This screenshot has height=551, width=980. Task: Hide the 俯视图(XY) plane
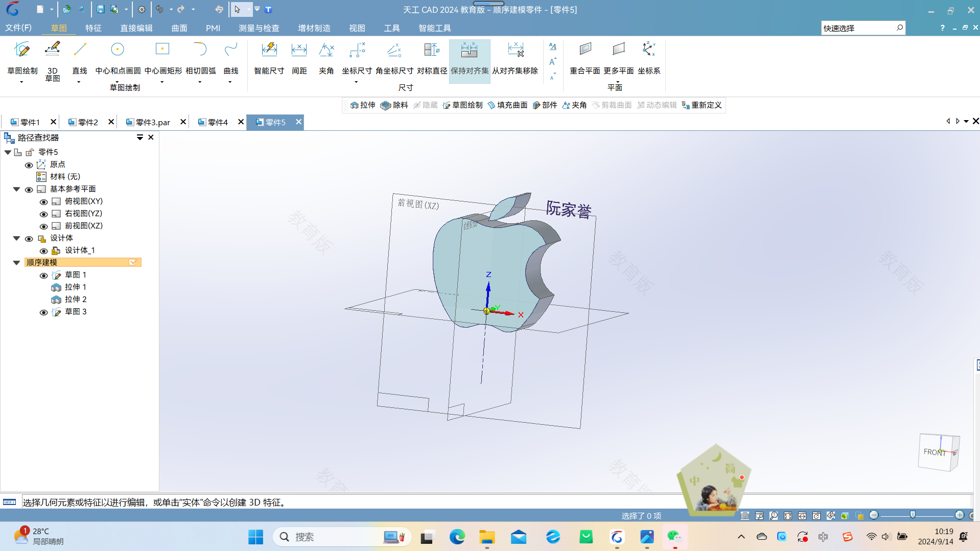coord(44,202)
